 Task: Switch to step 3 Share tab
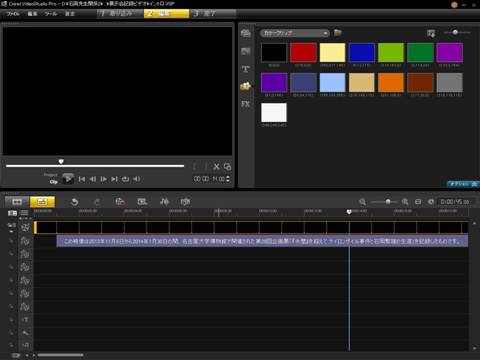tap(213, 14)
